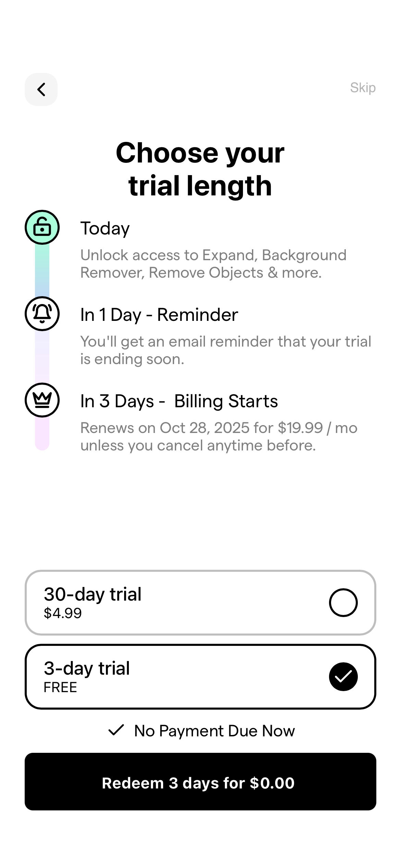The image size is (401, 868).
Task: Tap In 1 Day - Reminder heading
Action: click(x=159, y=315)
